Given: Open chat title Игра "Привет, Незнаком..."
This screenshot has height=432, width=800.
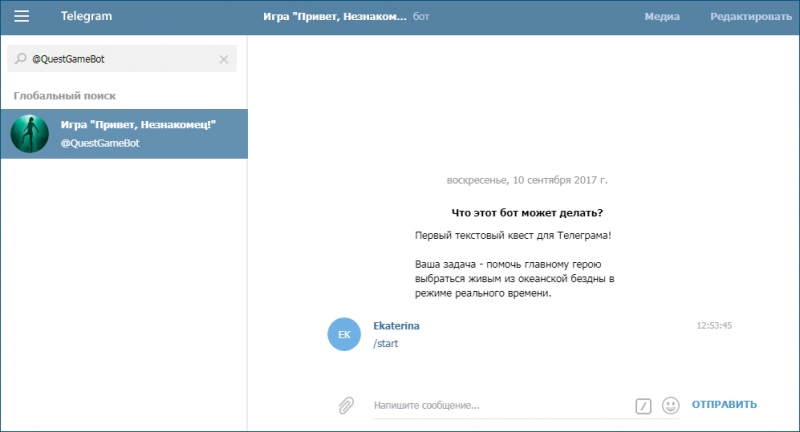Looking at the screenshot, I should (x=335, y=16).
